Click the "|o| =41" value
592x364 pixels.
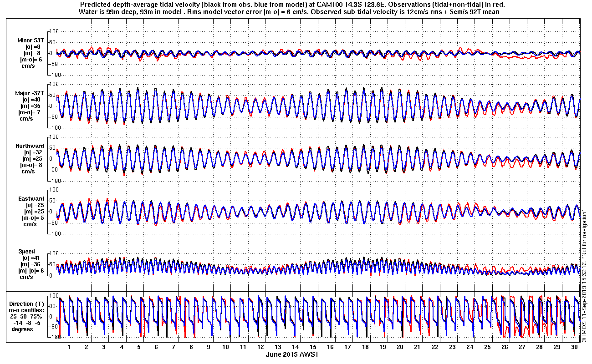coord(31,258)
